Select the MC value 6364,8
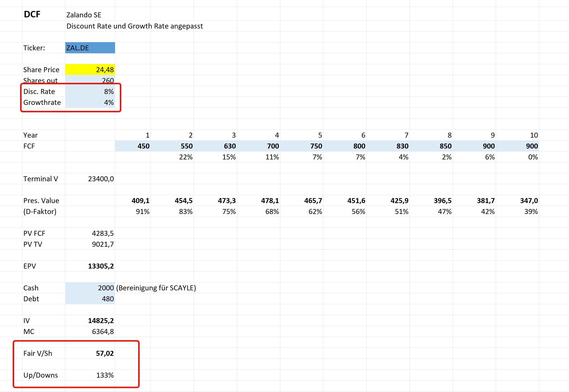The width and height of the screenshot is (569, 392). tap(90, 332)
